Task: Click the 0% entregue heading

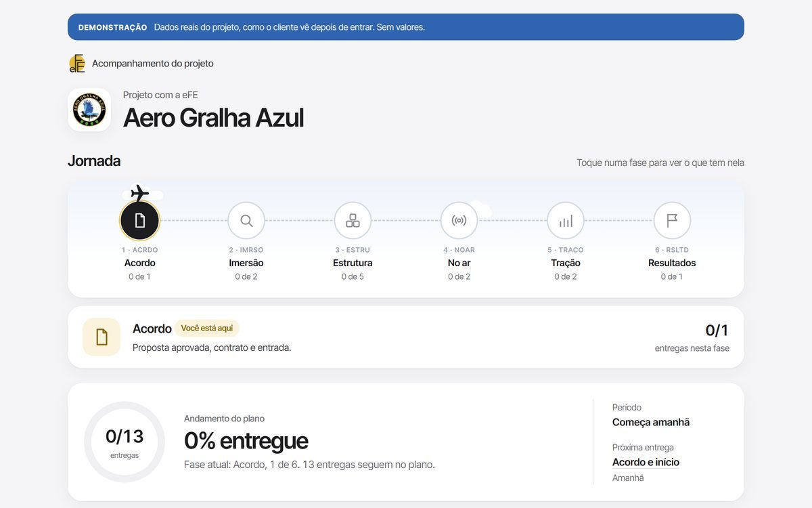Action: pos(246,440)
